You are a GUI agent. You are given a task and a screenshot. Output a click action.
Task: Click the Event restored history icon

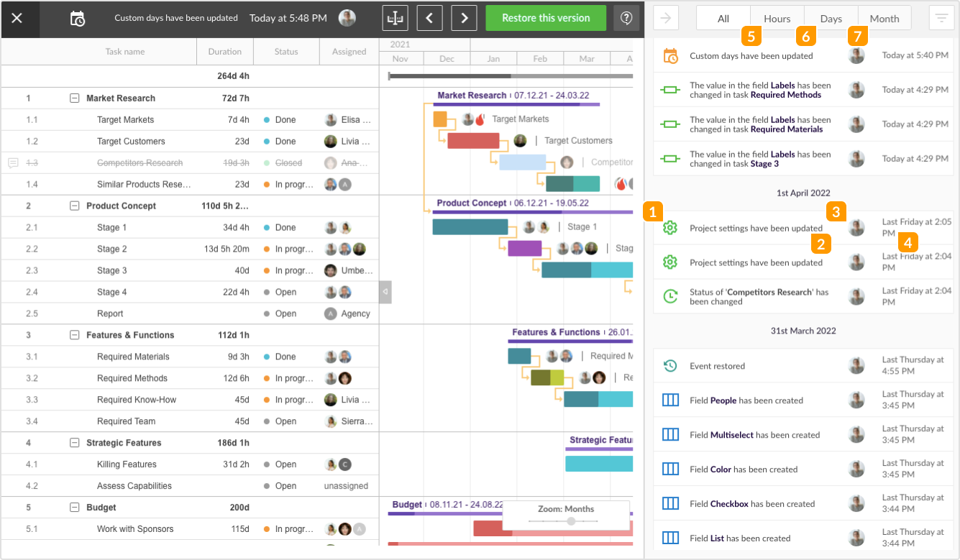click(670, 366)
